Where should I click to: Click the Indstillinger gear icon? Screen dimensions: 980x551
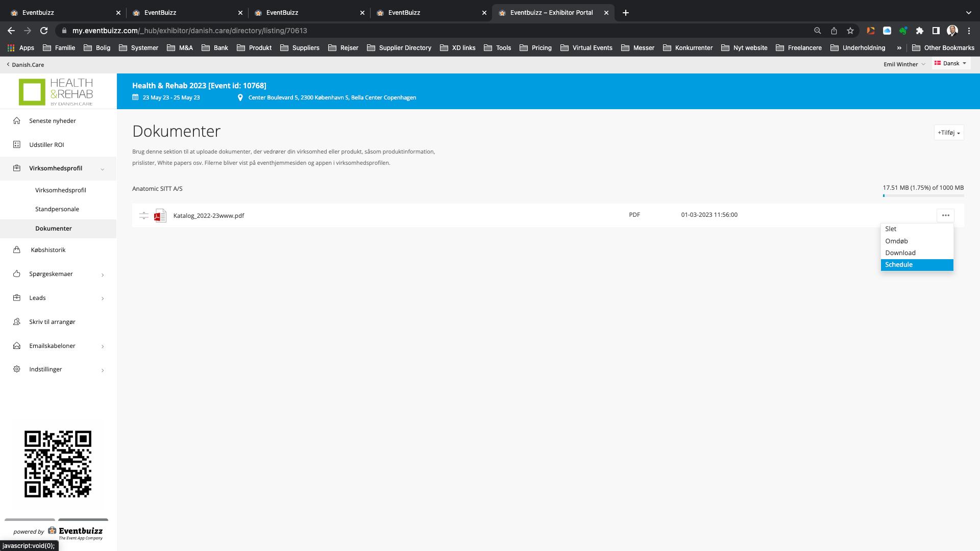coord(17,369)
